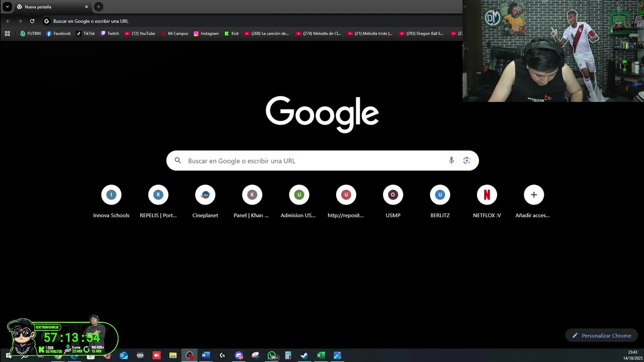Open the '(293) Dragon Ball E...' bookmark
This screenshot has width=644, height=362.
(422, 34)
